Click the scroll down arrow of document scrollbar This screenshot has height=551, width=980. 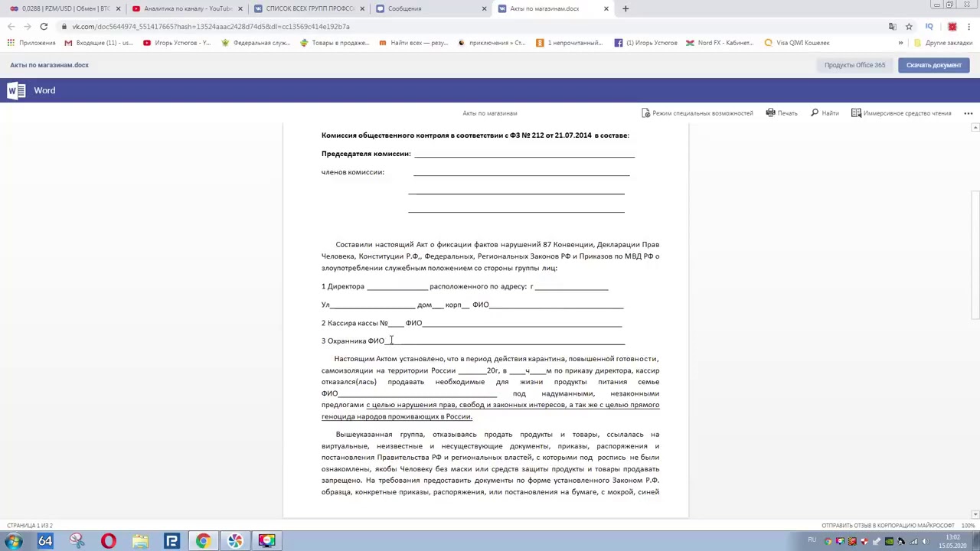click(x=975, y=515)
